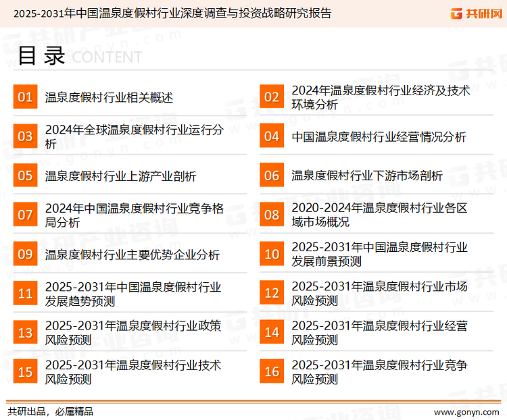The image size is (507, 420).
Task: Select chapter 温泉度假村行业主要优势企业分析
Action: coord(132,255)
